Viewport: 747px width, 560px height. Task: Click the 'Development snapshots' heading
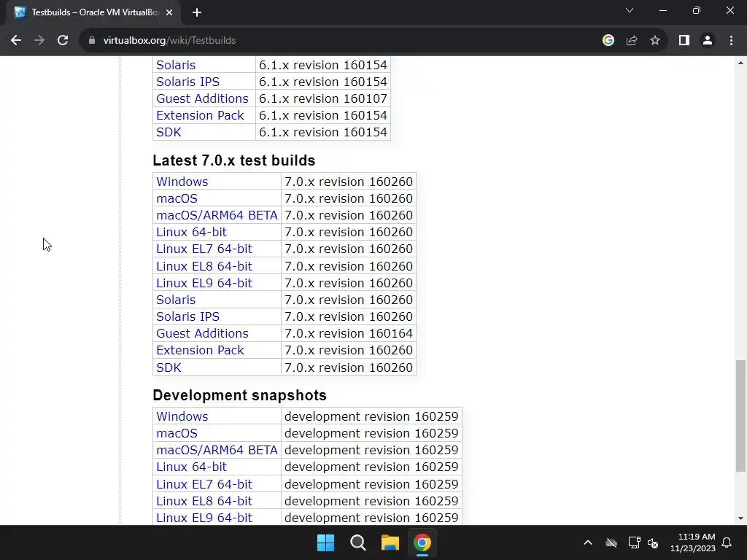(239, 395)
